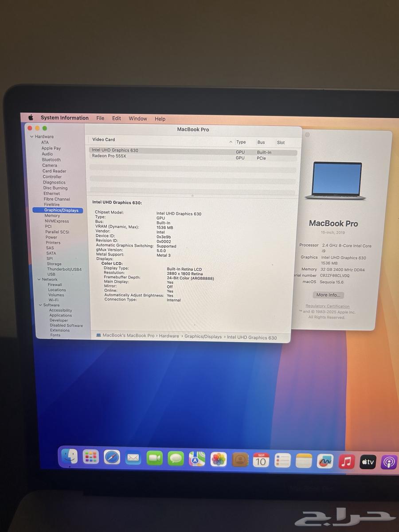The height and width of the screenshot is (532, 399).
Task: Open Maps from the Dock
Action: pyautogui.click(x=197, y=459)
